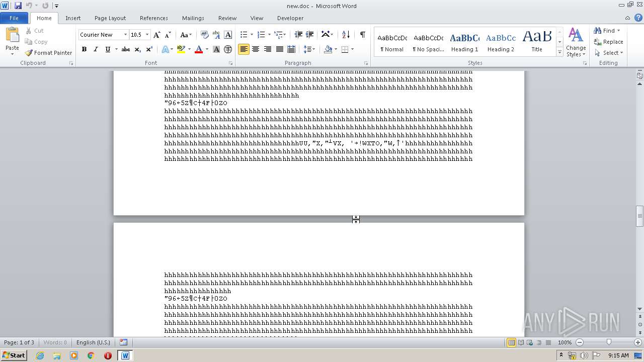This screenshot has height=362, width=644.
Task: Open Font dialog launcher
Action: click(x=231, y=63)
